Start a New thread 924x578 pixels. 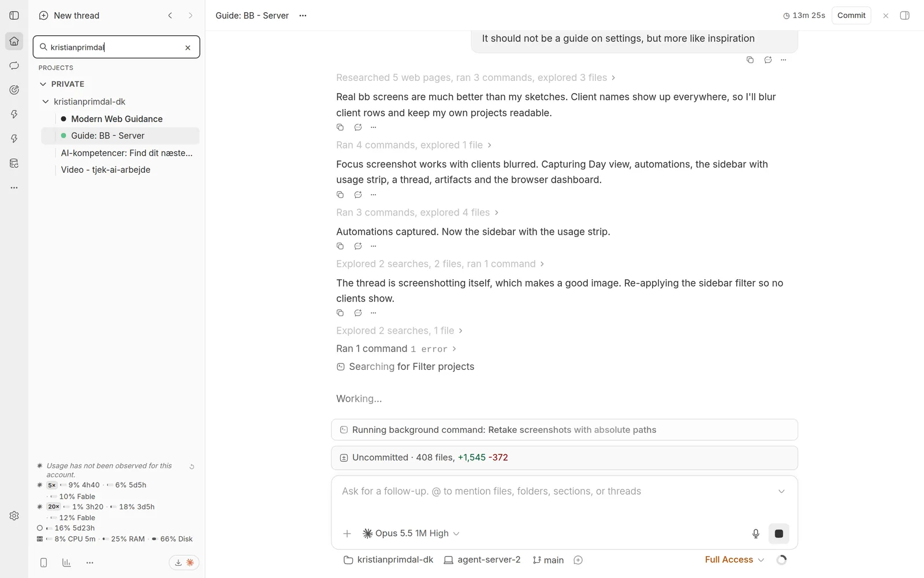[69, 16]
